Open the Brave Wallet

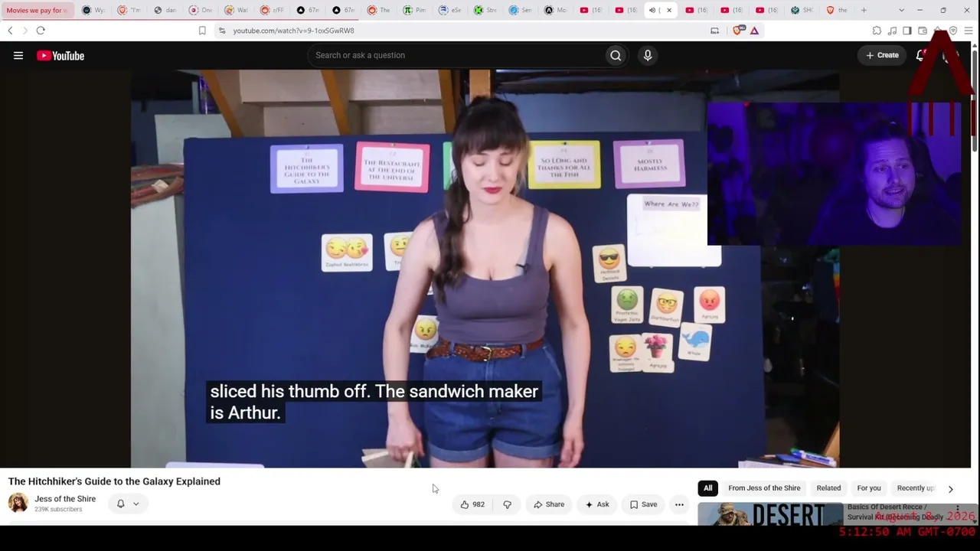[x=923, y=31]
